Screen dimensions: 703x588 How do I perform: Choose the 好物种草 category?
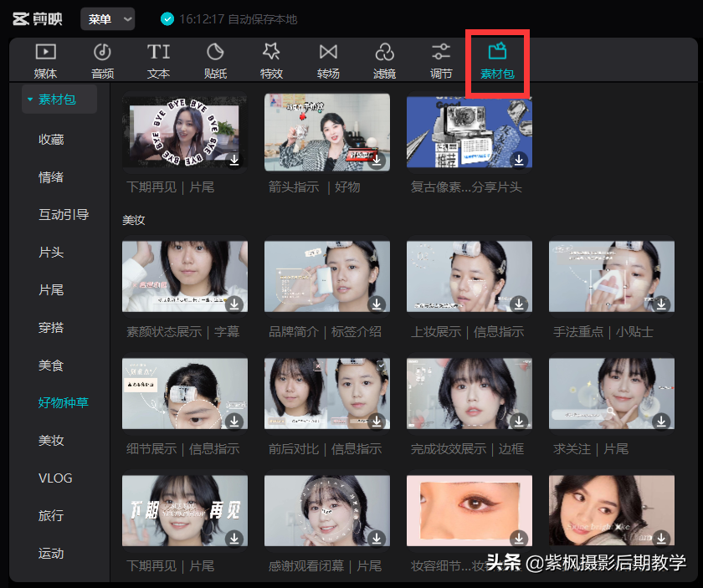[63, 402]
